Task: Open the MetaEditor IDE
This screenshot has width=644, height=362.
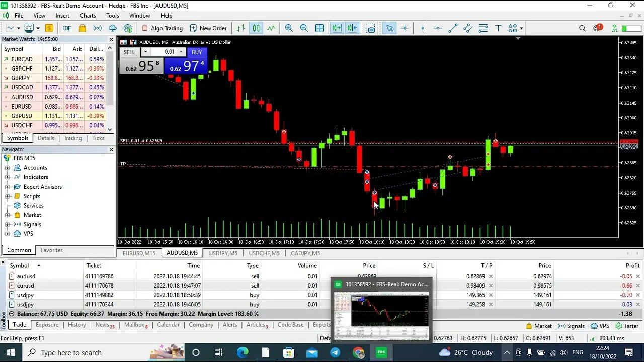Action: (67, 28)
